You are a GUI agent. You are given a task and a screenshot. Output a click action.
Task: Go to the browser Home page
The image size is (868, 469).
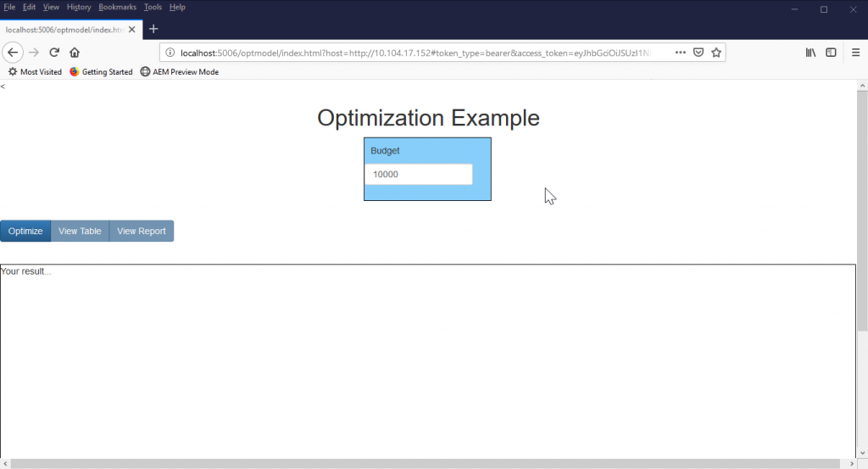(75, 53)
